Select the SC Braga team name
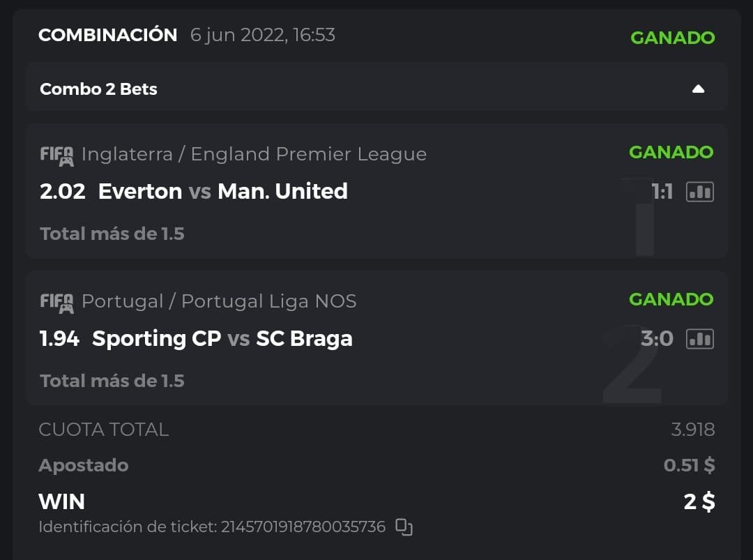This screenshot has width=753, height=560. click(x=304, y=338)
